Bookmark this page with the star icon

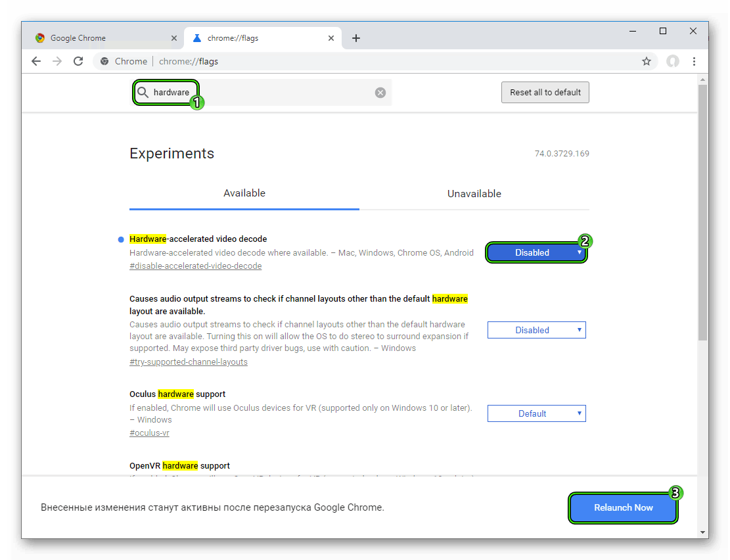(x=646, y=61)
